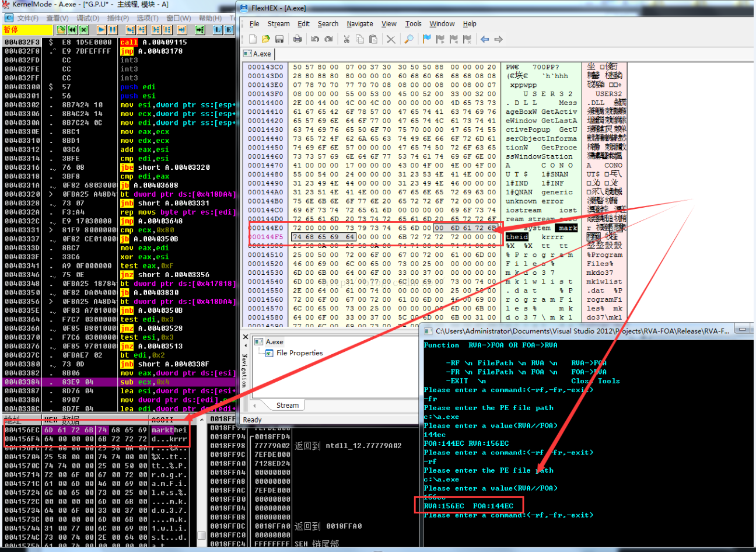Click Paste icon in FlexHEX toolbar
Viewport: 756px width, 552px height.
click(x=373, y=39)
